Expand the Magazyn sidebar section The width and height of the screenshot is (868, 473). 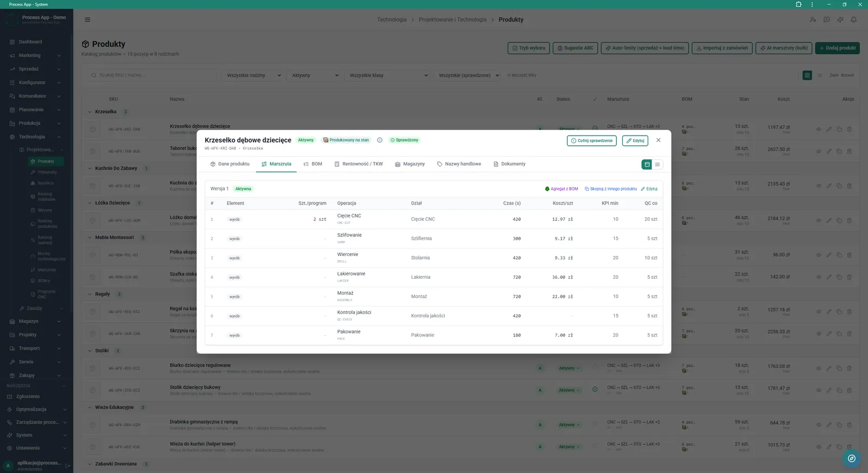click(35, 321)
